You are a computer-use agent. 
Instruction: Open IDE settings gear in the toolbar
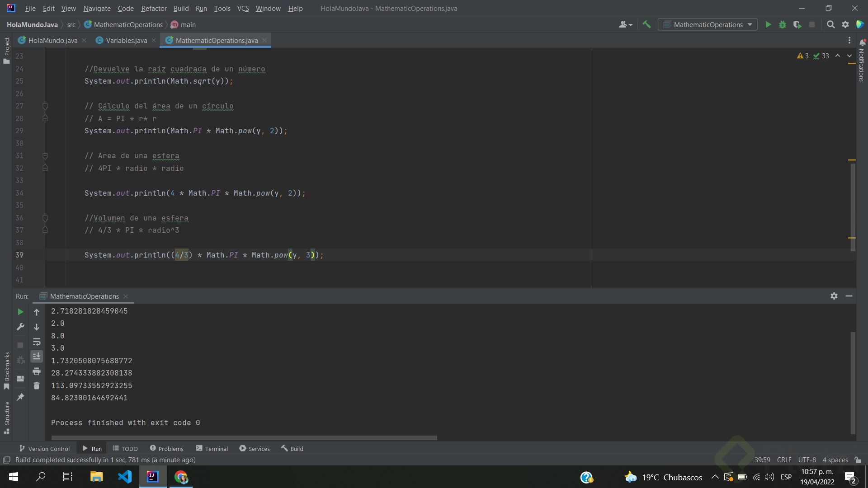[845, 24]
